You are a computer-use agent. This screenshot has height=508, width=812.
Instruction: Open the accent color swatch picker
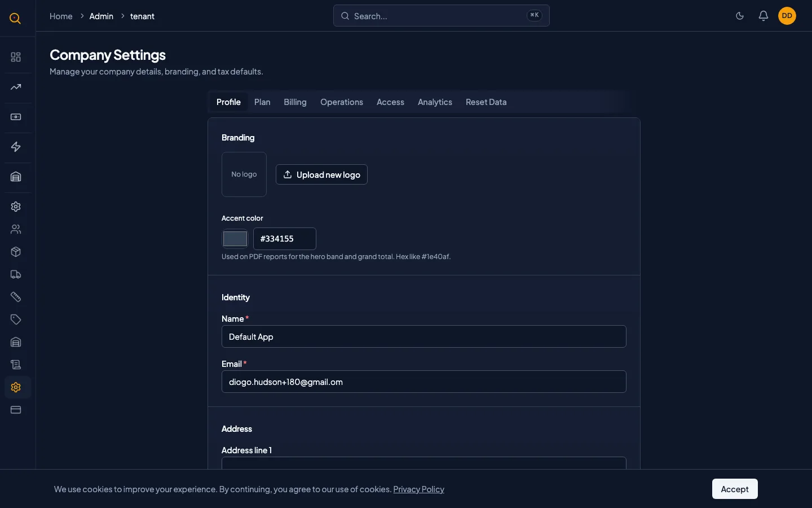point(235,239)
